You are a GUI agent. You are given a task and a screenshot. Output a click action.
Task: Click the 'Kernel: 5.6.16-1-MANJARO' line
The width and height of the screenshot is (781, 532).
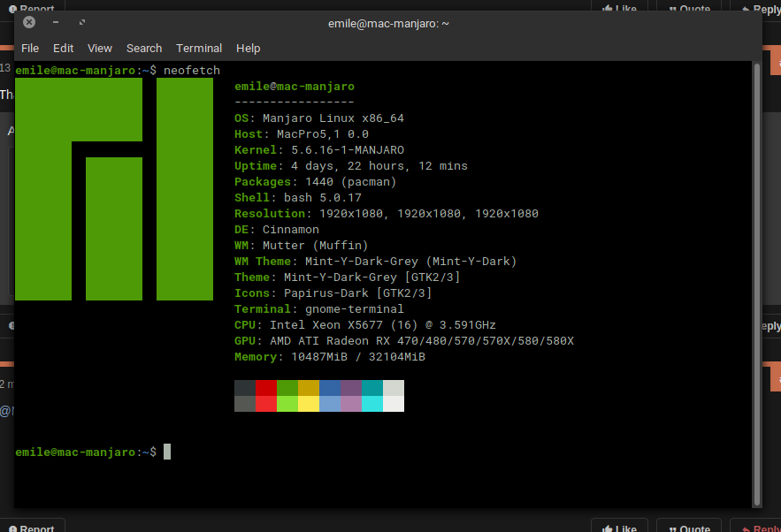coord(319,150)
